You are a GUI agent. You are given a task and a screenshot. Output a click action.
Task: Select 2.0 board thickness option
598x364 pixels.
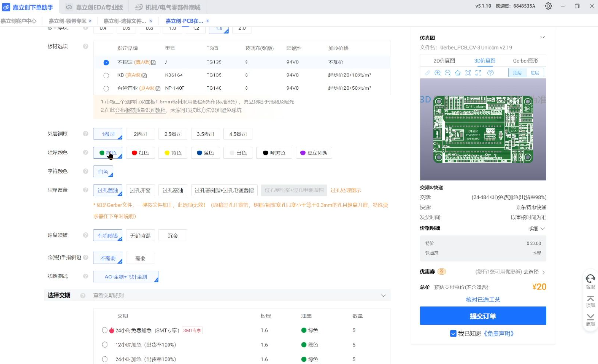(242, 28)
